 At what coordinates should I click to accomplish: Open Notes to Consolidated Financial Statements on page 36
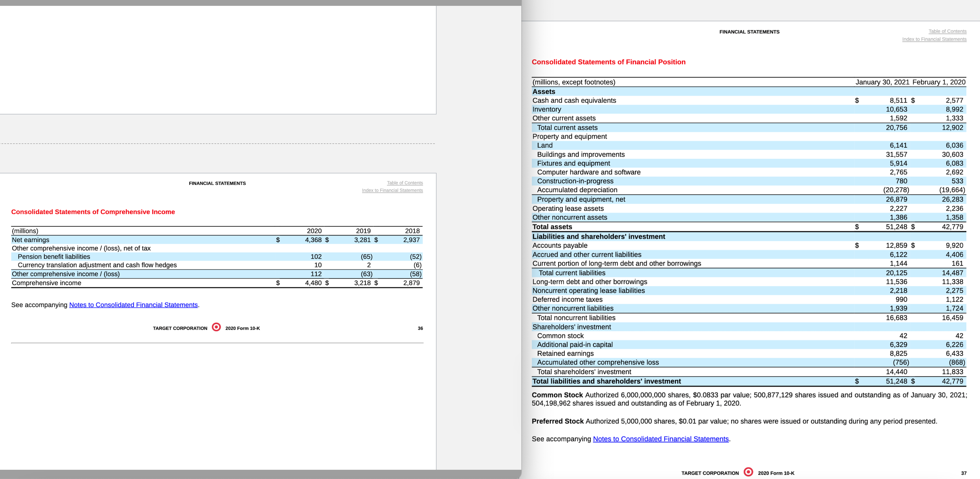click(x=133, y=305)
